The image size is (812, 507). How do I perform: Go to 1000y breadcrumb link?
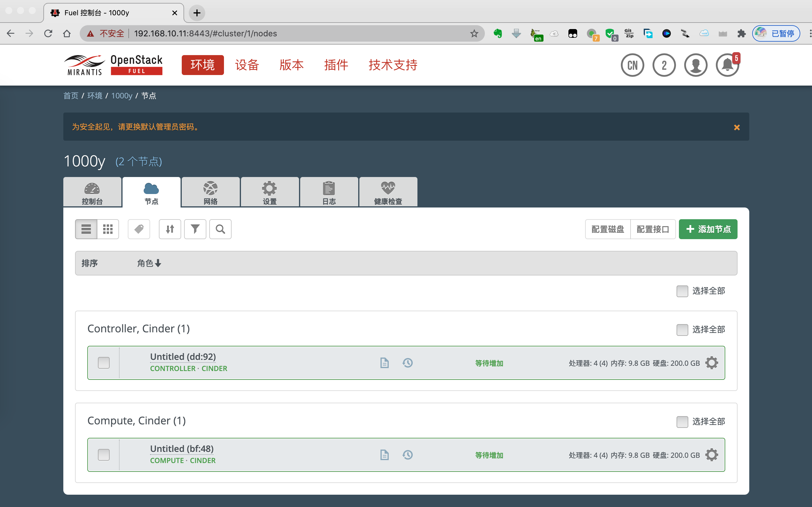point(122,96)
